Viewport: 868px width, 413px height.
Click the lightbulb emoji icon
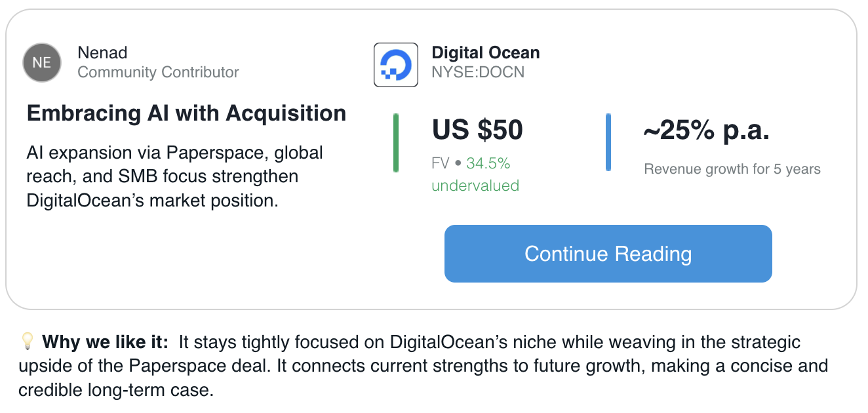(x=27, y=341)
